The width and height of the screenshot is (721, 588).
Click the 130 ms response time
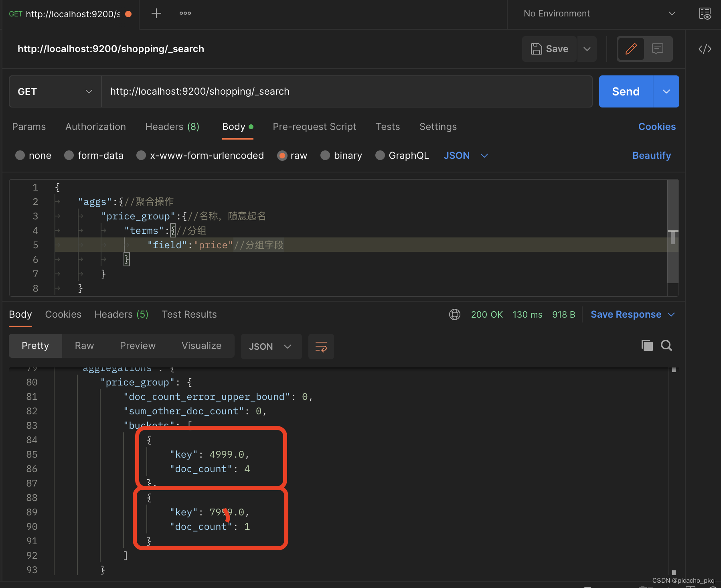[527, 314]
